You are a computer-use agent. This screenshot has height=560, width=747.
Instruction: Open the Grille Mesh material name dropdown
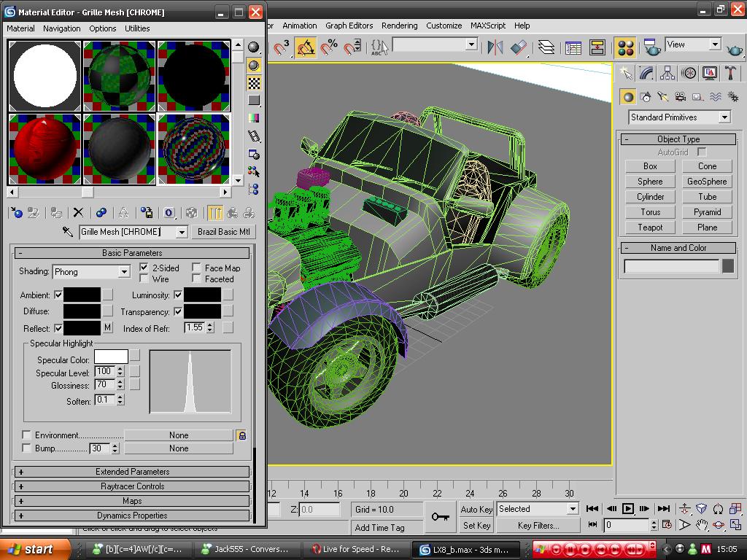(x=182, y=232)
